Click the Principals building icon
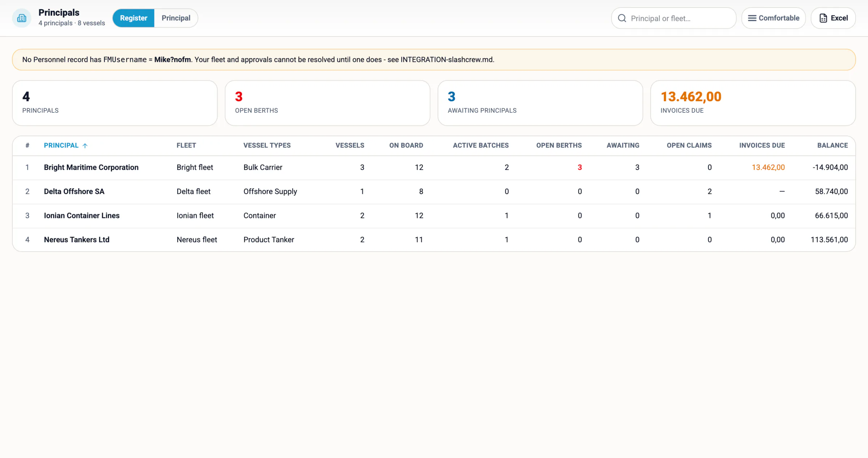 tap(22, 18)
